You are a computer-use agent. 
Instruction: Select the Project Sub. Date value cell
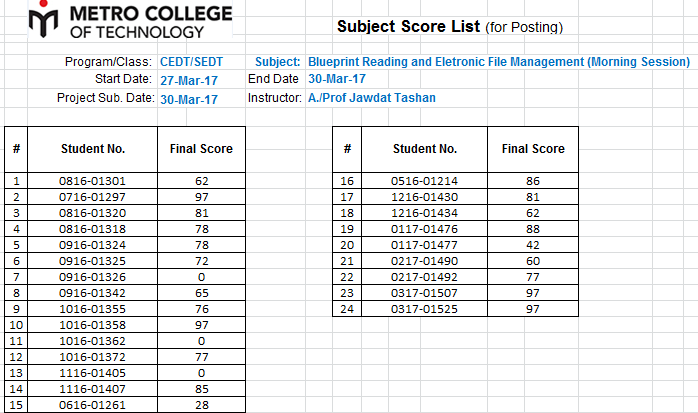point(189,99)
